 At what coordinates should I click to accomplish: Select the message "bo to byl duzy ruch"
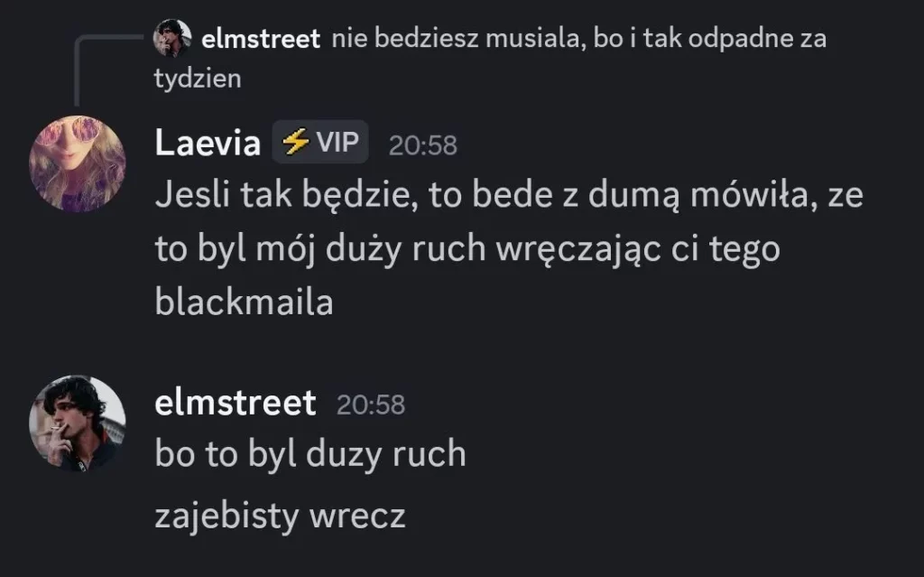coord(310,453)
